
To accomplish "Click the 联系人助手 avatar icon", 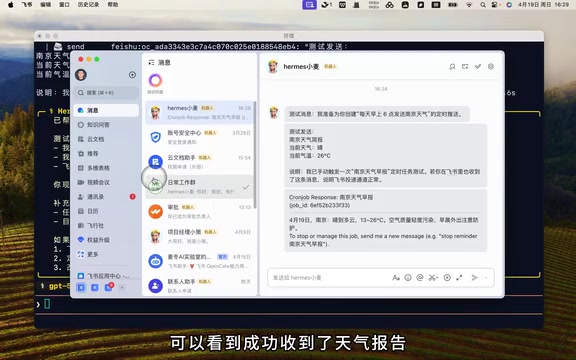I will pos(155,286).
